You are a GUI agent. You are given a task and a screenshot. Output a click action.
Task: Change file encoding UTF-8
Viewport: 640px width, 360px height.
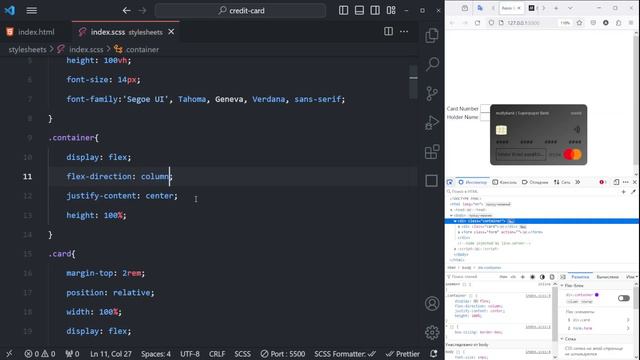(x=190, y=354)
